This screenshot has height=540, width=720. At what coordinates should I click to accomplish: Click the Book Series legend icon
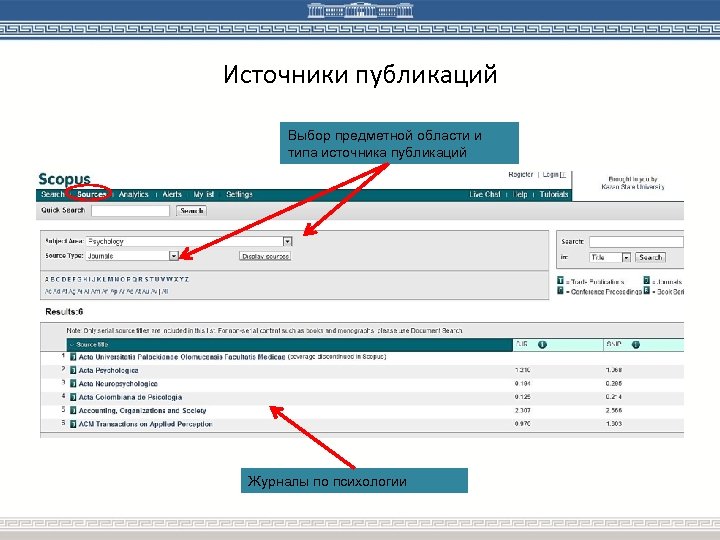(647, 291)
